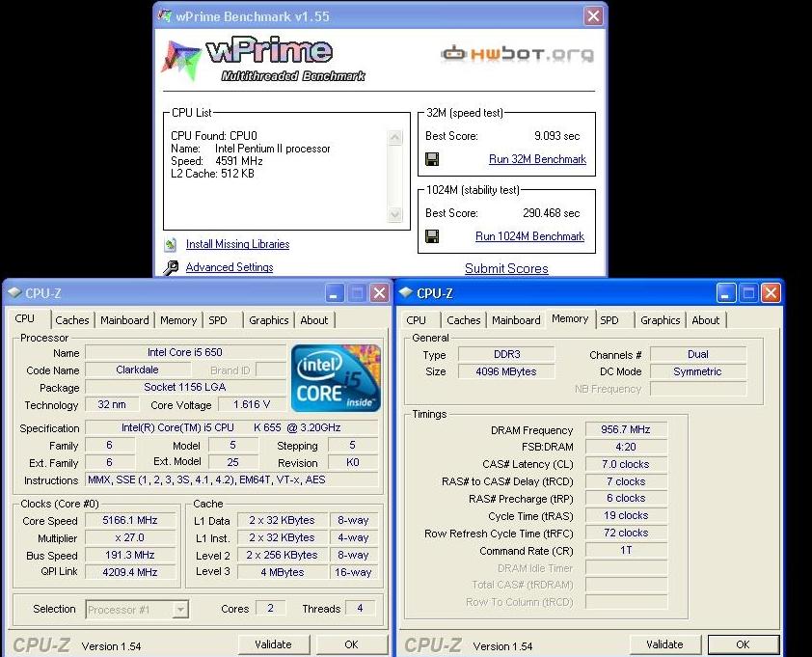The width and height of the screenshot is (812, 657).
Task: Click the memory Size value 4096 MBytes
Action: click(x=506, y=371)
